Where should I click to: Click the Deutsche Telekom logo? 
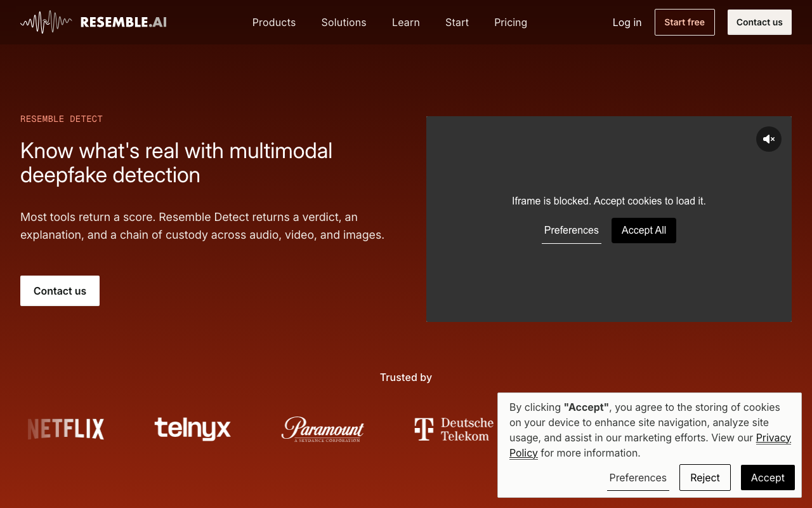(454, 429)
